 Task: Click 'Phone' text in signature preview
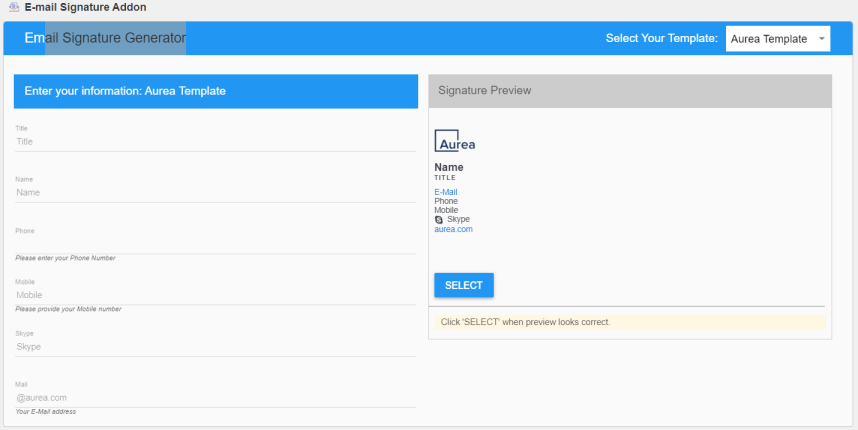click(x=446, y=201)
